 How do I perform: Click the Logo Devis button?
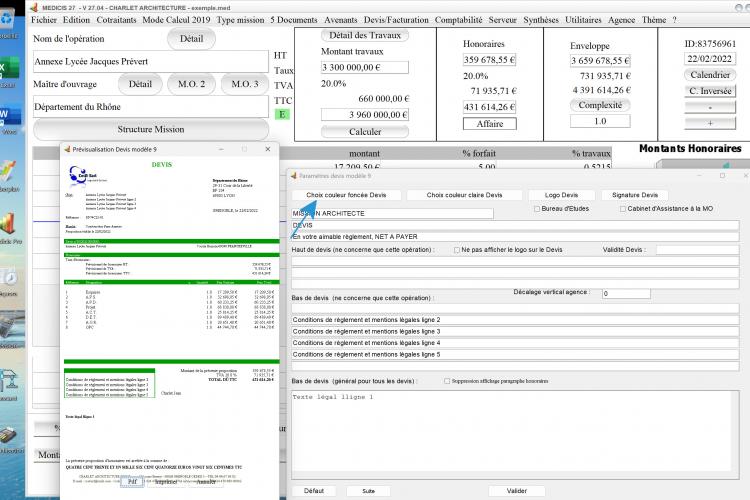coord(562,195)
